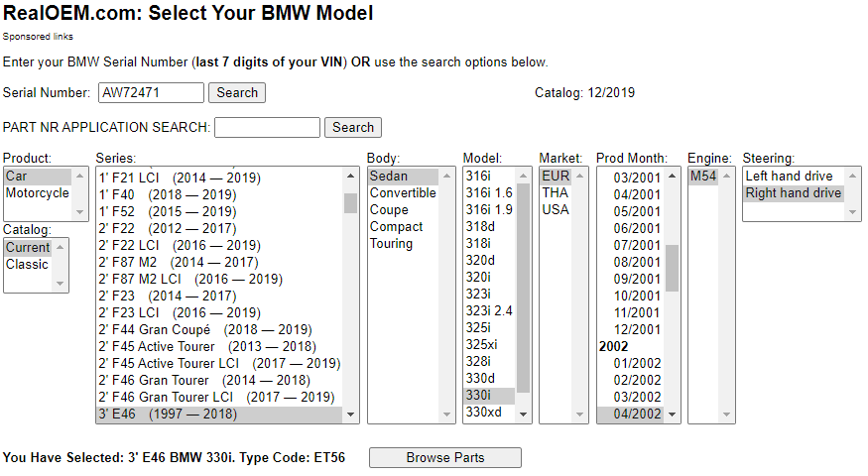Viewport: 868px width, 476px height.
Task: Select Left hand drive steering
Action: [x=794, y=176]
